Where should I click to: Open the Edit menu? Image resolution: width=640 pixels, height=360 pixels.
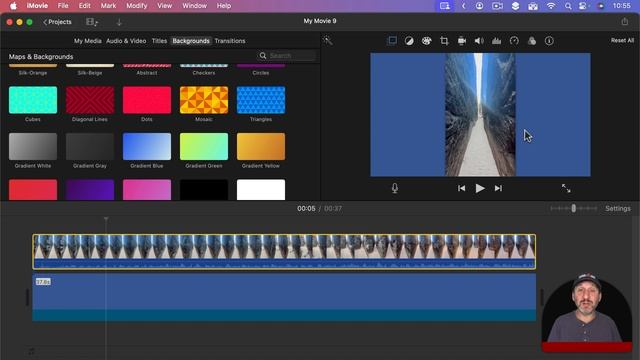click(84, 6)
